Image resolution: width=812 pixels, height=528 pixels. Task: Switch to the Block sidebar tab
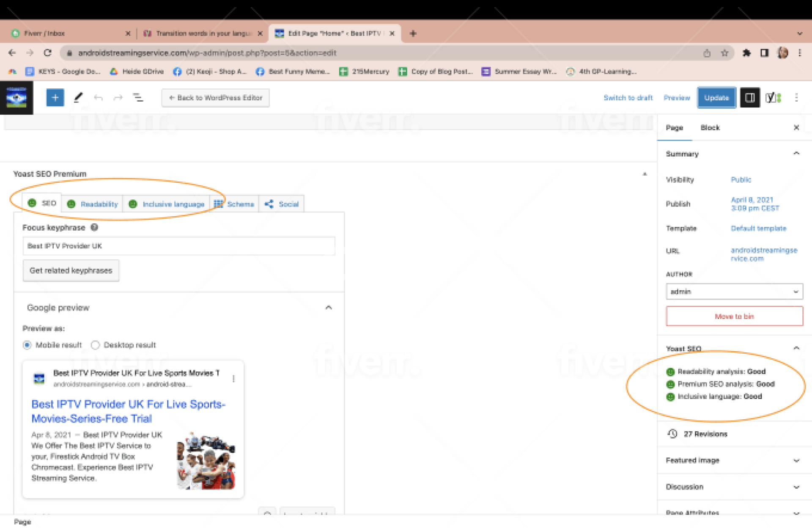[710, 127]
